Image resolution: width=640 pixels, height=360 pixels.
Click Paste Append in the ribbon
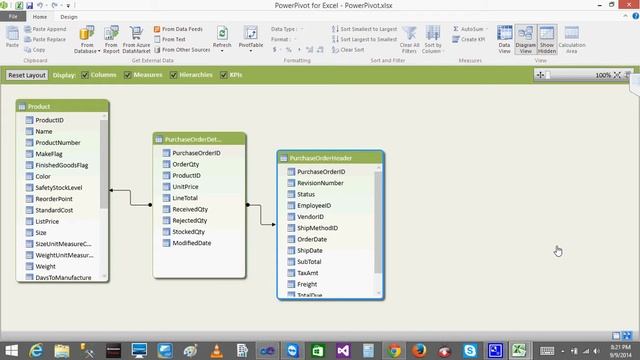[45, 29]
